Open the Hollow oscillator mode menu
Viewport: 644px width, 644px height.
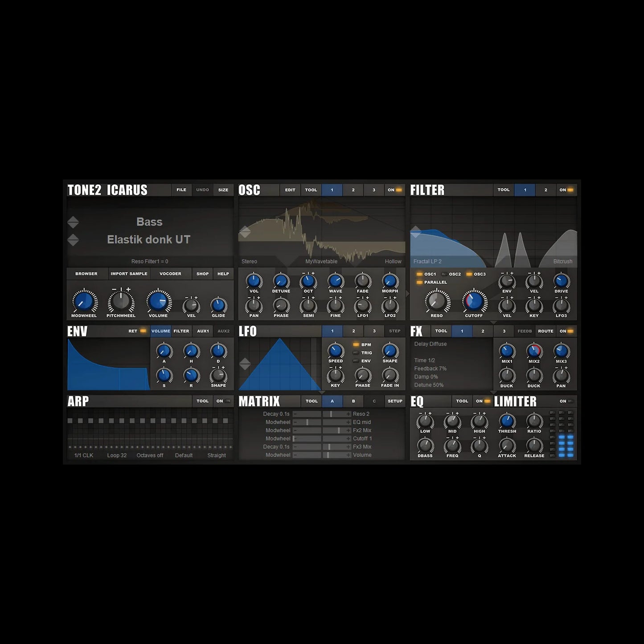393,262
